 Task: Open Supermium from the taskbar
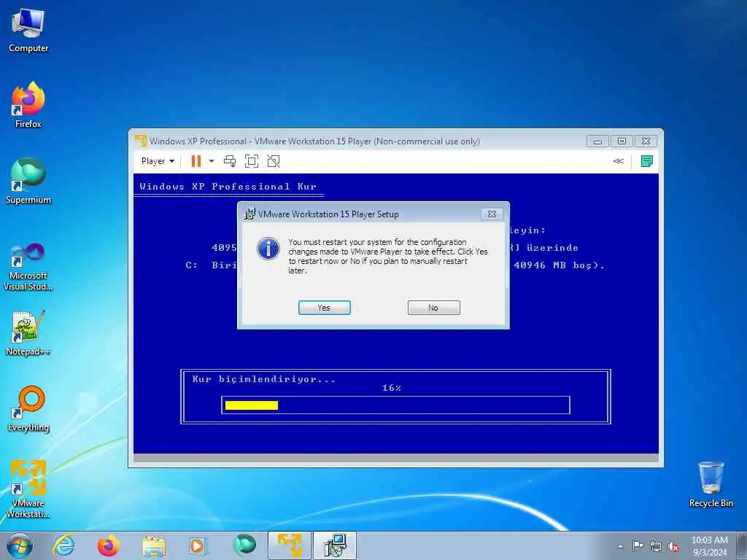click(x=244, y=545)
